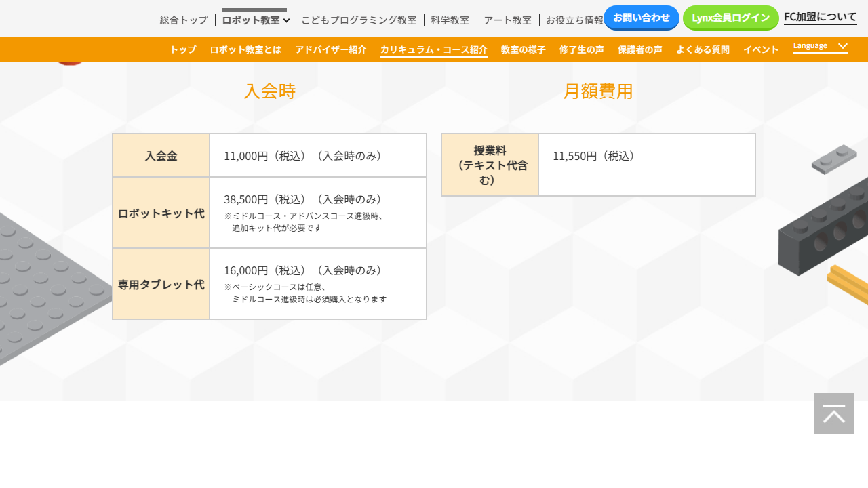Open 教室の様子 in the orange bar
The height and width of the screenshot is (488, 868).
click(x=524, y=49)
